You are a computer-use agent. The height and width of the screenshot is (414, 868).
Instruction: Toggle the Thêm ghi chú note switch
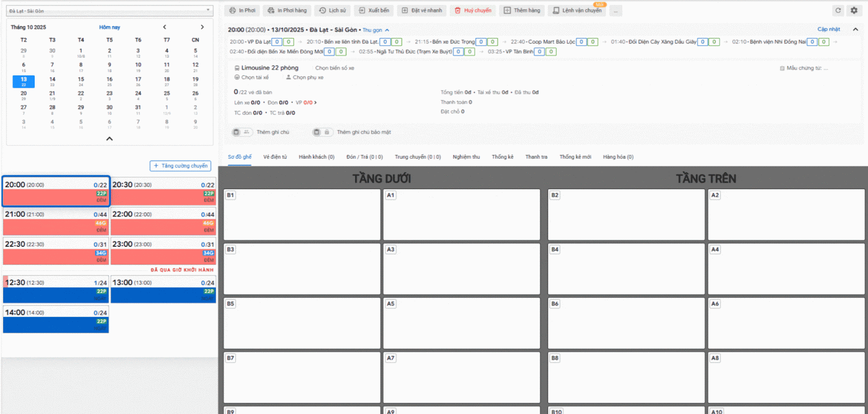coord(241,132)
